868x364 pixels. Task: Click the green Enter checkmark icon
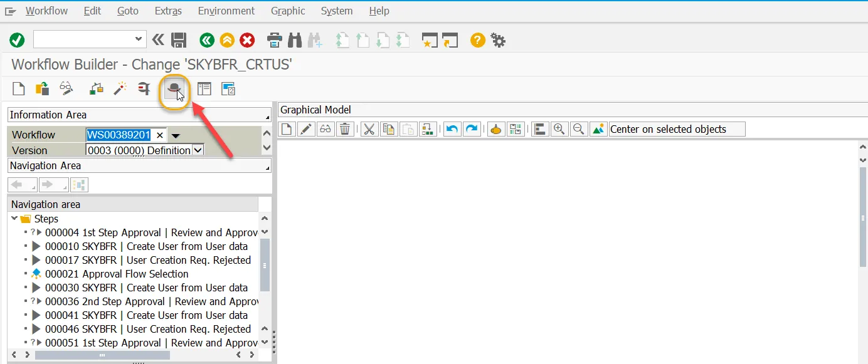(x=17, y=41)
